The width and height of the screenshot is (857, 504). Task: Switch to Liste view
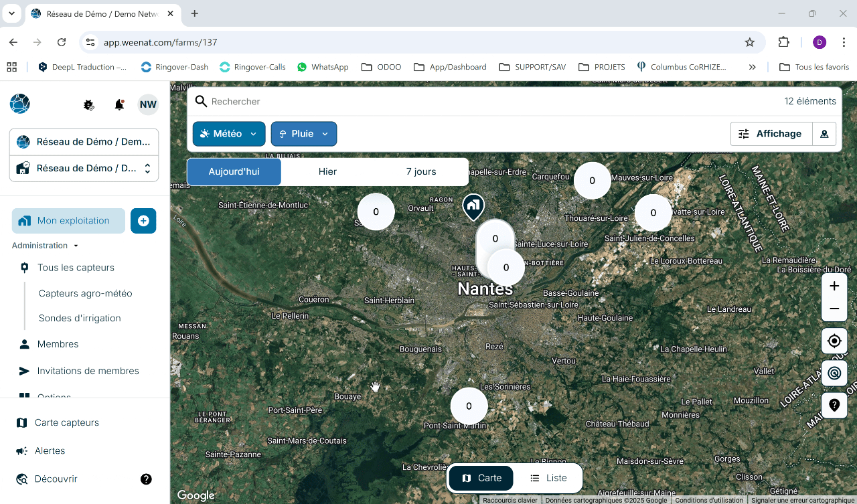[x=548, y=478]
